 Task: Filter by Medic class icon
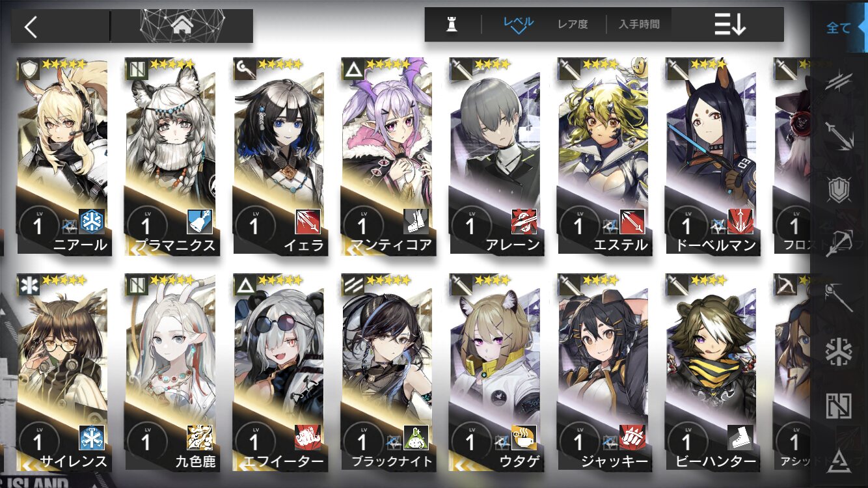pos(839,351)
